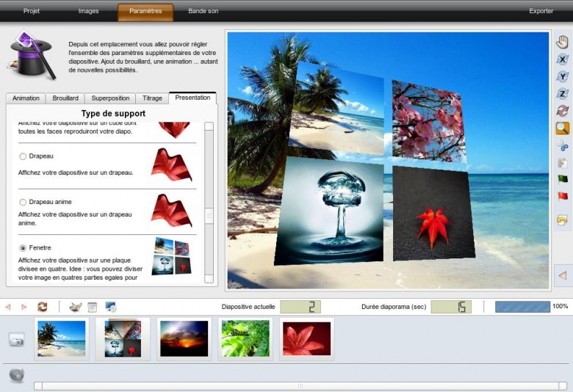Select the green leaves slide thumbnail

click(245, 338)
